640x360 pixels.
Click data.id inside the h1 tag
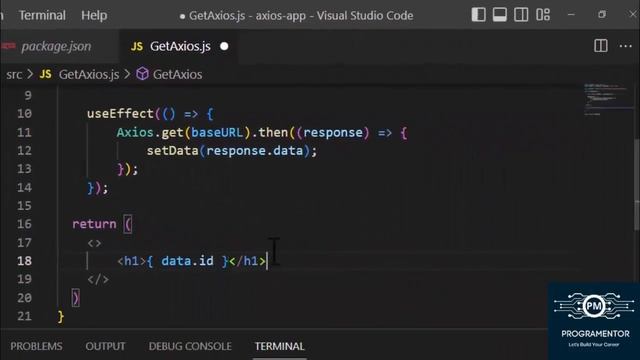tap(187, 261)
